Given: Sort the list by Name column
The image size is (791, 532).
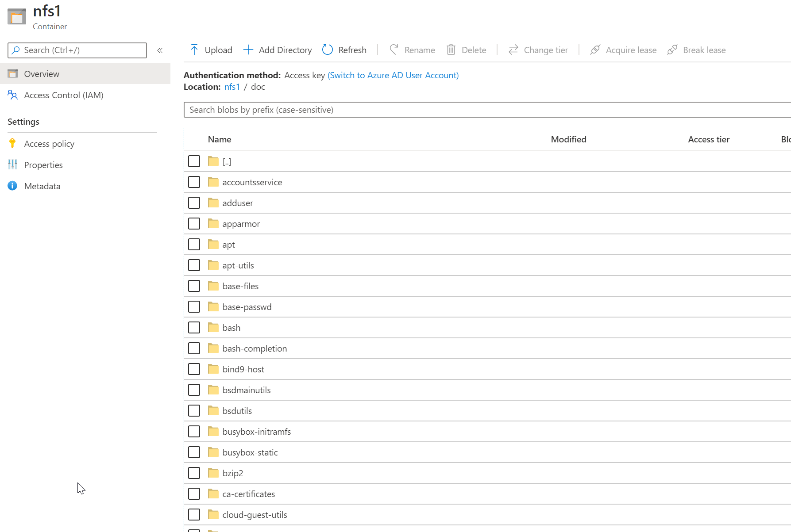Looking at the screenshot, I should click(220, 139).
